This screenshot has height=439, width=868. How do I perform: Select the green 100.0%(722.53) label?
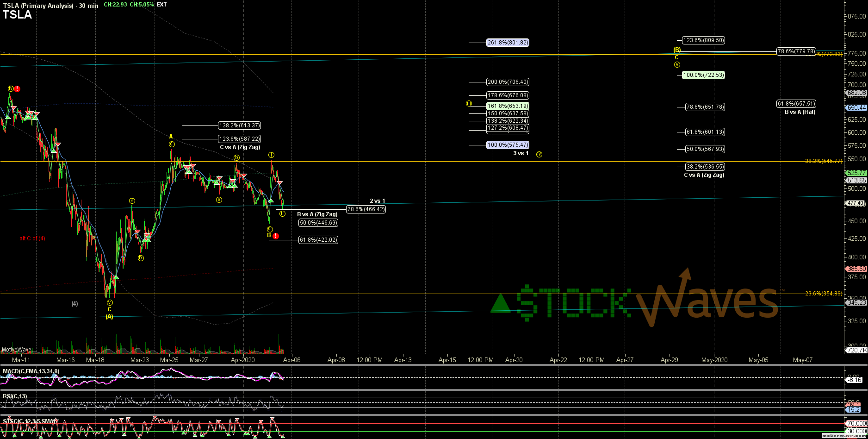click(703, 75)
